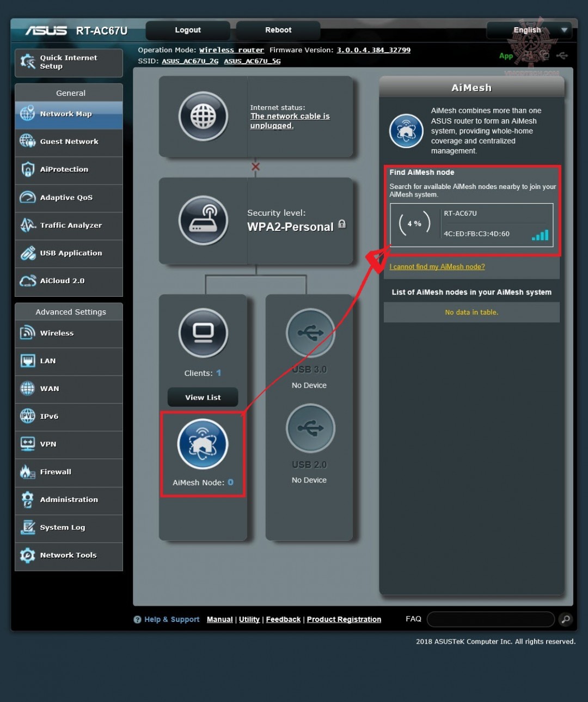Image resolution: width=588 pixels, height=702 pixels.
Task: Open Traffic Analyzer page
Action: 69,225
